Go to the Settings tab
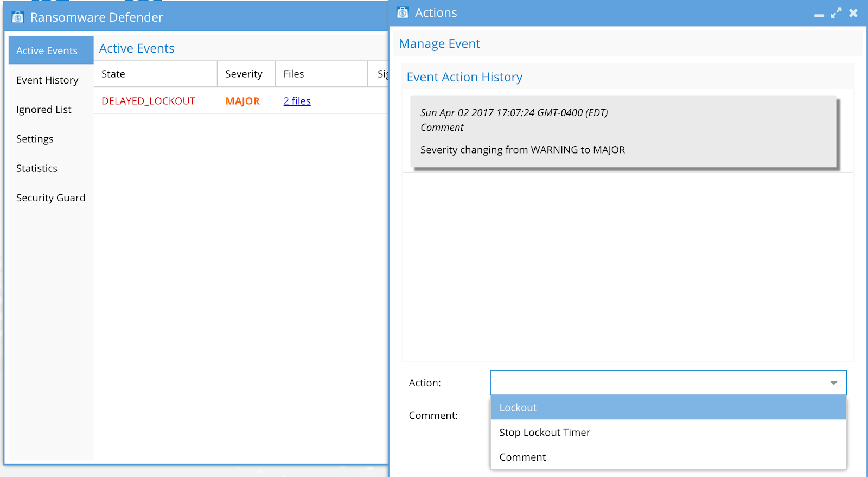Image resolution: width=868 pixels, height=477 pixels. (x=51, y=139)
